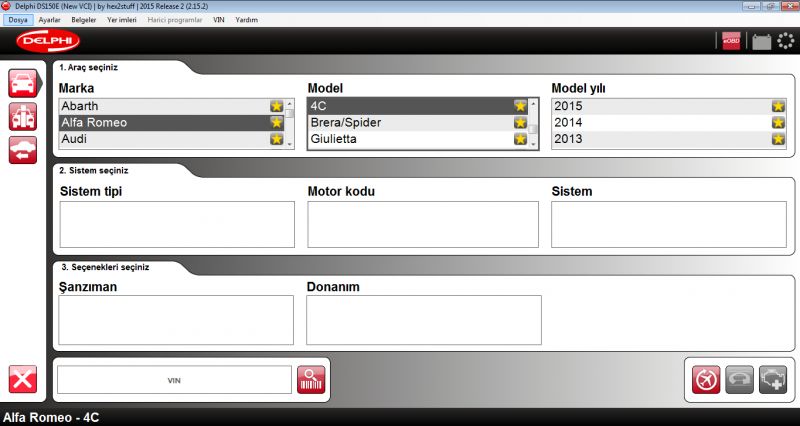800x426 pixels.
Task: Toggle favorite star for Brera/Spider
Action: point(520,122)
